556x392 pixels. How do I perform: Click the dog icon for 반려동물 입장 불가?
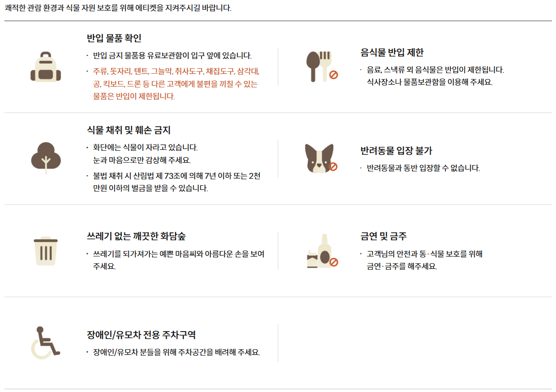point(321,159)
